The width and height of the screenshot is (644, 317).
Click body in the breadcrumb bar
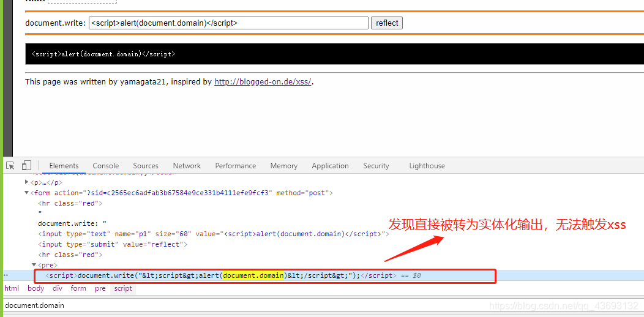pos(36,288)
